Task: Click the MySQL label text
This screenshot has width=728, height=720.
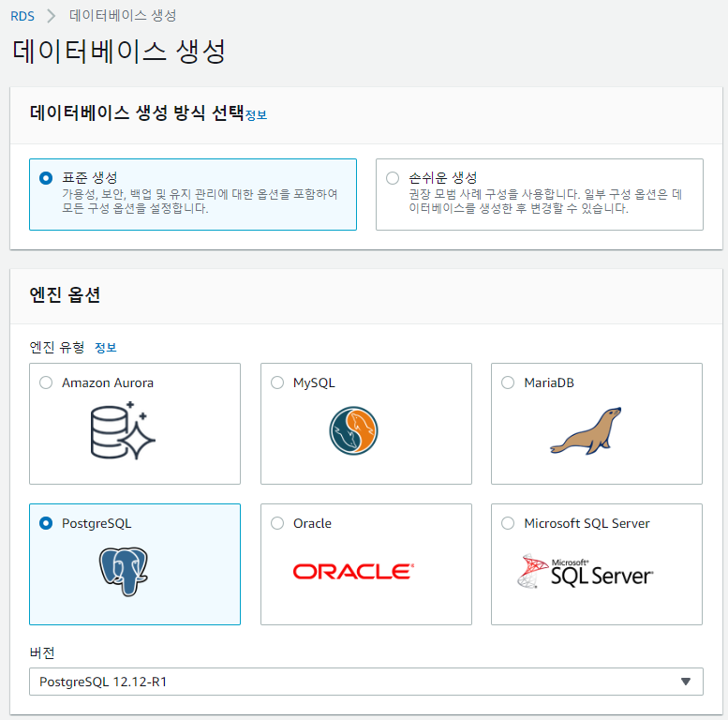Action: [x=314, y=382]
